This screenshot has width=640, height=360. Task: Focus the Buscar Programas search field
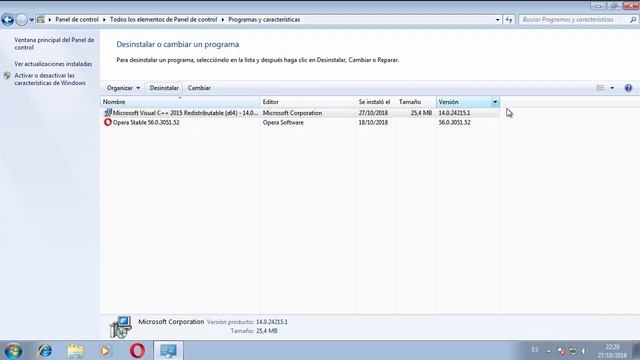(x=574, y=20)
